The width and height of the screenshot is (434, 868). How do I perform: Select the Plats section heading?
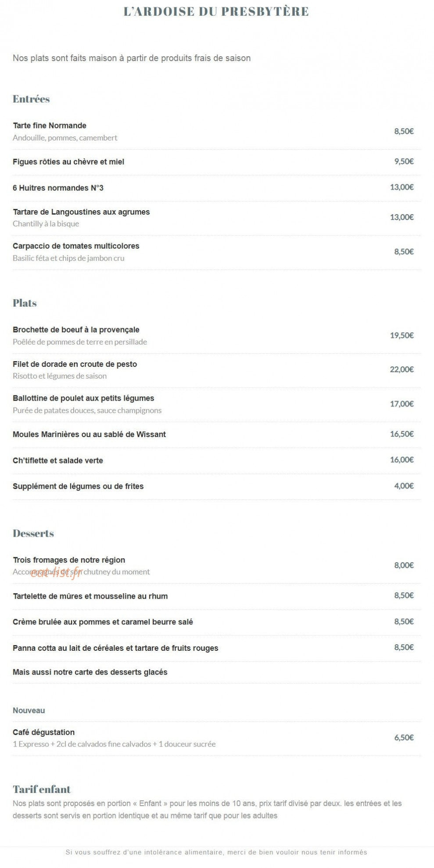tap(25, 303)
